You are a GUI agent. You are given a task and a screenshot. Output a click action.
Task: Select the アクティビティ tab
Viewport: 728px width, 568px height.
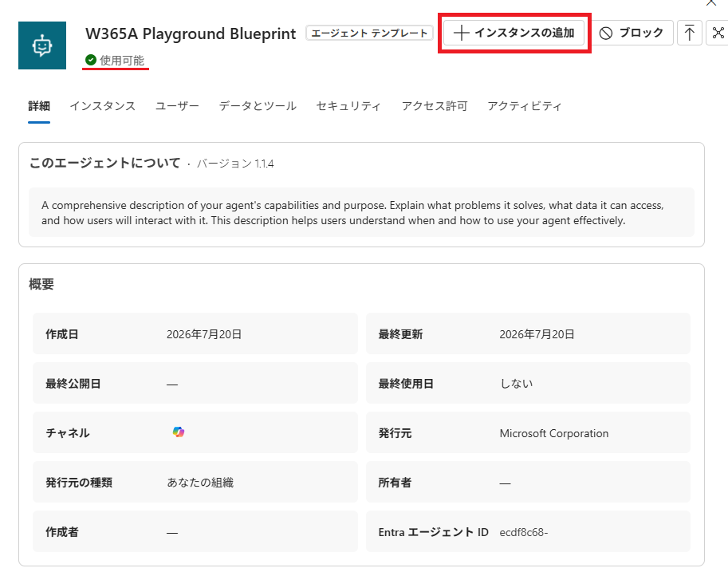525,106
